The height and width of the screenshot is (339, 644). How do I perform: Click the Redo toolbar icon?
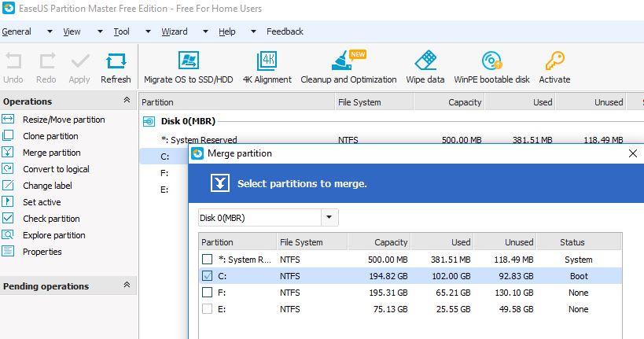tap(47, 61)
